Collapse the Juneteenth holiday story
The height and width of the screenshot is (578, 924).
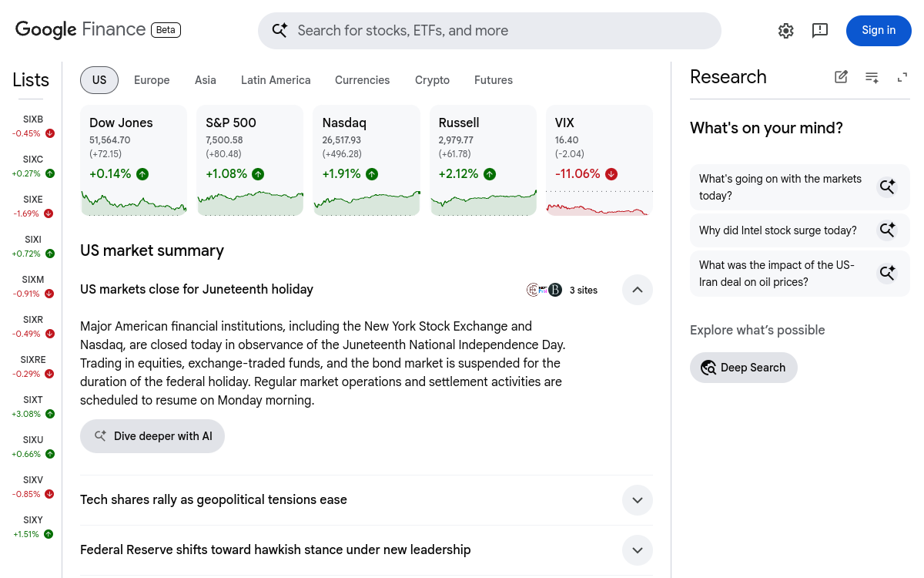click(638, 290)
